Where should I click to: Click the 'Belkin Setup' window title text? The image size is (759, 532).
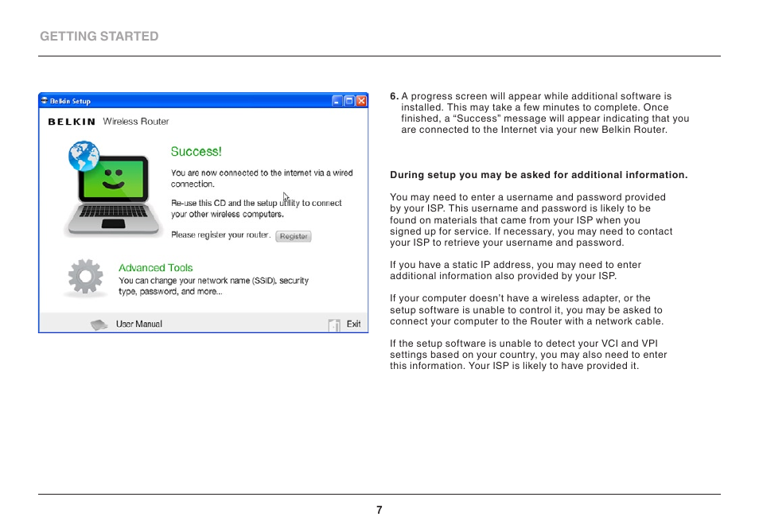pyautogui.click(x=70, y=101)
